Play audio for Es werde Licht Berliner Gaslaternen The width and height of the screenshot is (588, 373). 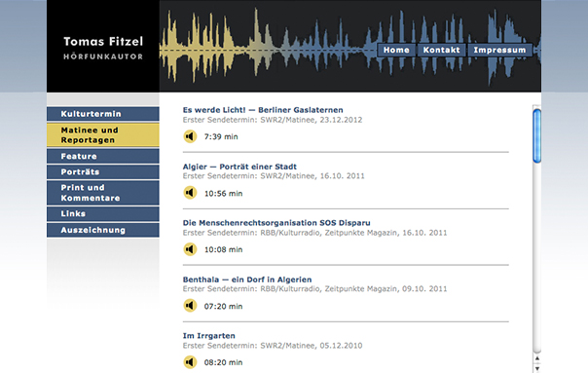click(190, 136)
